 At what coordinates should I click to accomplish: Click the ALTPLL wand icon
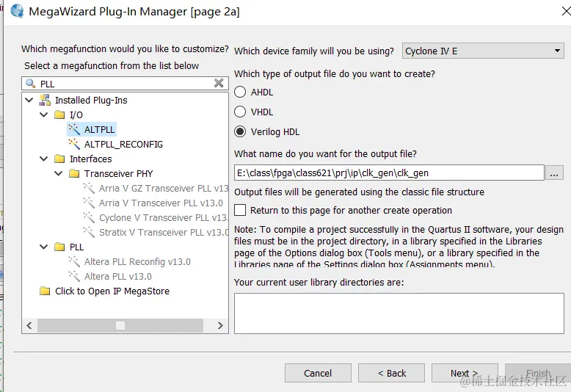(74, 129)
